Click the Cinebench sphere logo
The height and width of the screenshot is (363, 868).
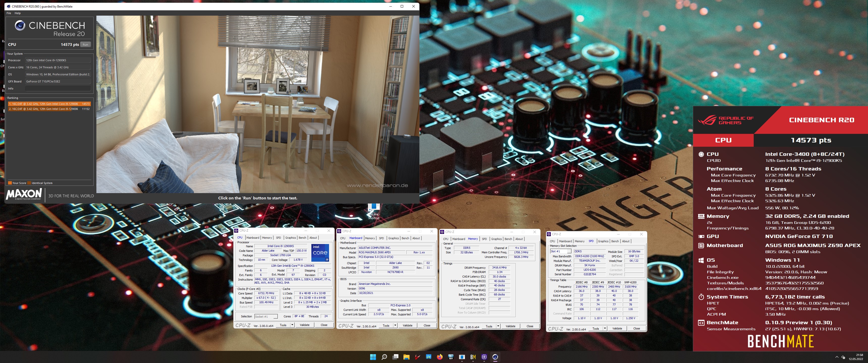click(x=20, y=26)
